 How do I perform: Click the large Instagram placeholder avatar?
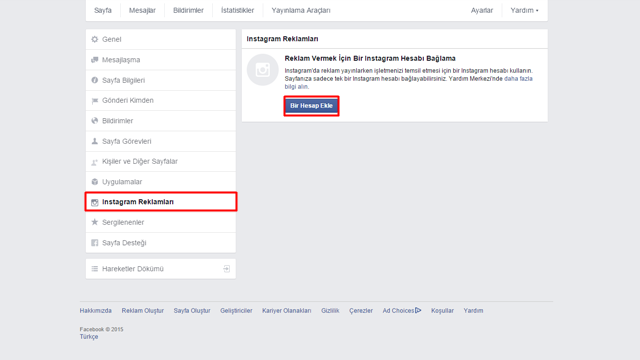[x=262, y=70]
